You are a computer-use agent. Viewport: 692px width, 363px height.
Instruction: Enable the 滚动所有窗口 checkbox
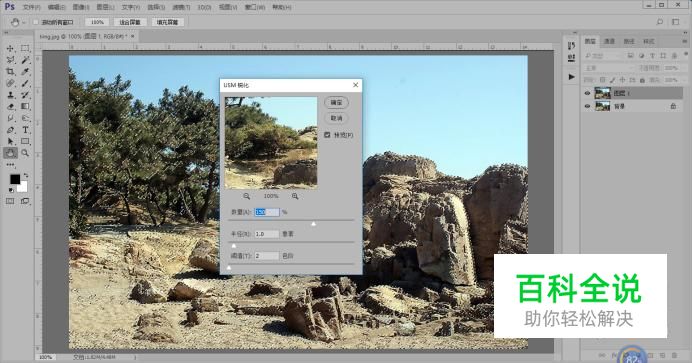[x=36, y=22]
